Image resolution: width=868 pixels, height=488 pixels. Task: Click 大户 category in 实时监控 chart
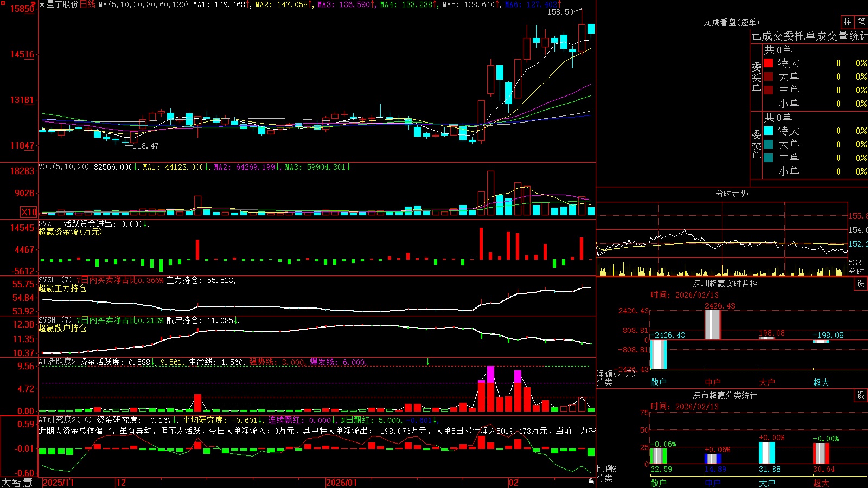(767, 382)
